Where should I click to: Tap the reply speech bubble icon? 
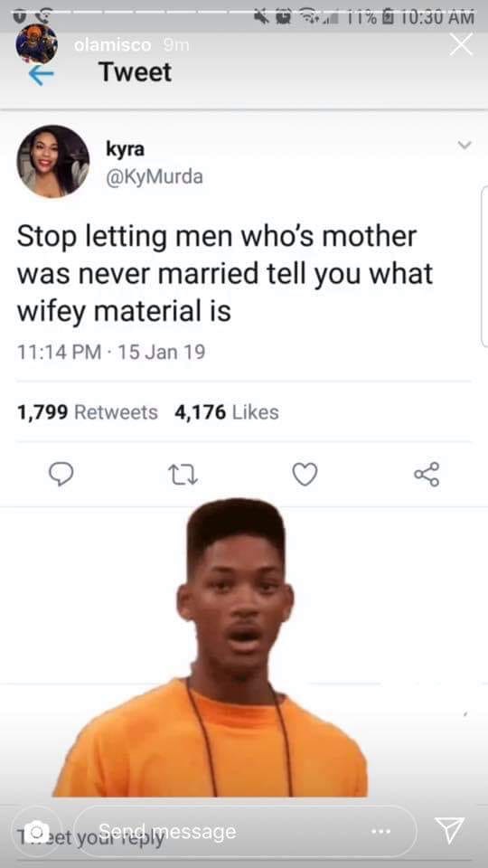[x=61, y=475]
